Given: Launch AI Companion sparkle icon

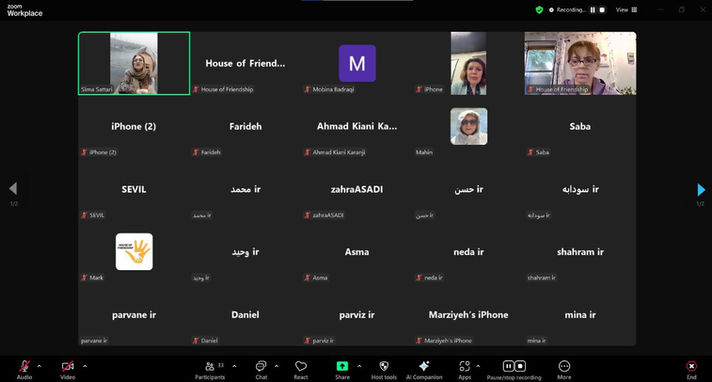Looking at the screenshot, I should point(424,366).
